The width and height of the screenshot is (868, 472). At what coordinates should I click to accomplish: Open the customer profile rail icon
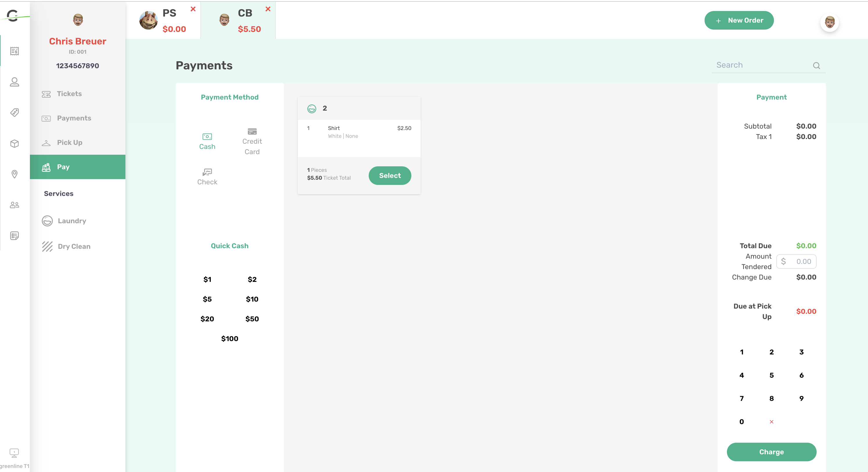[x=14, y=82]
